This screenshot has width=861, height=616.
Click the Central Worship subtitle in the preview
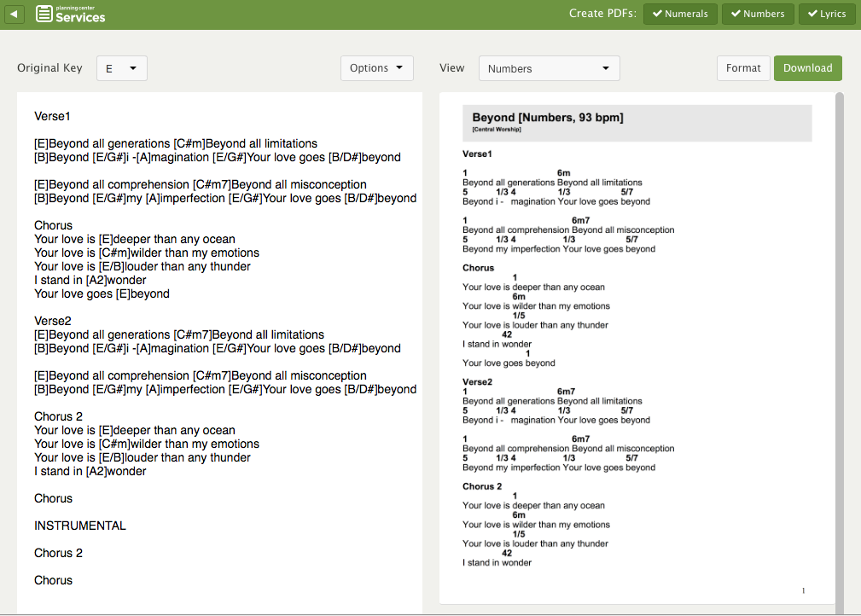pyautogui.click(x=497, y=130)
